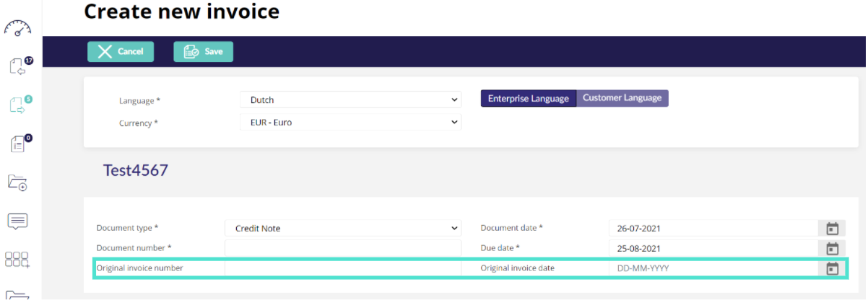Image resolution: width=868 pixels, height=300 pixels.
Task: Click the Document date field 26-07-2021
Action: pos(713,229)
